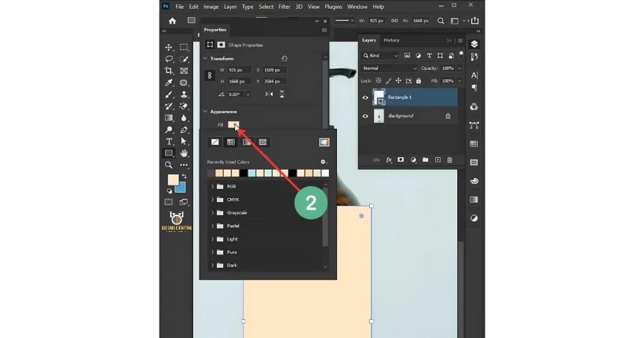Add a layer mask
644x338 pixels.
pos(401,160)
